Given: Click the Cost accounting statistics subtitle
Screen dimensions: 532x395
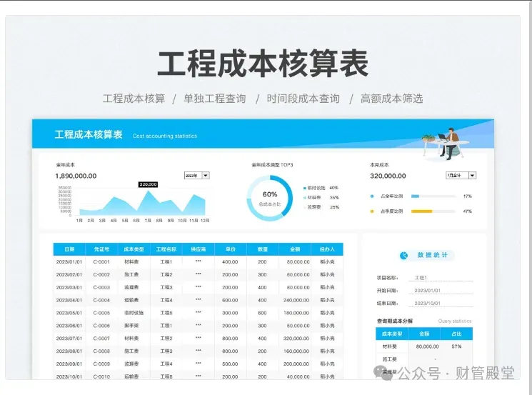Looking at the screenshot, I should click(164, 136).
